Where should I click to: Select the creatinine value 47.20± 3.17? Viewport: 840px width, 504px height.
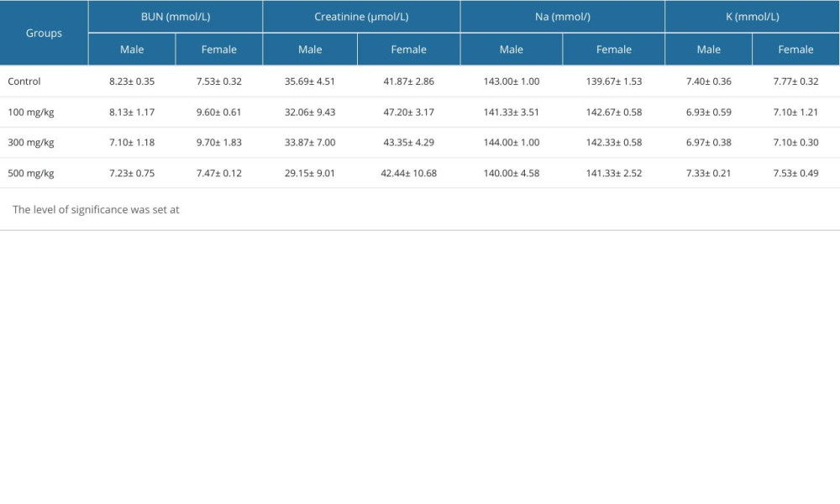408,112
